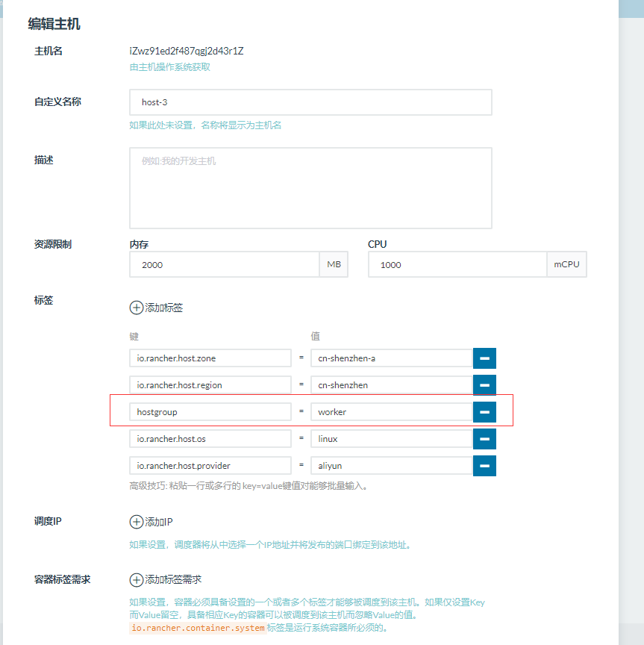644x645 pixels.
Task: Remove the io.rancher.host.os label
Action: (x=484, y=439)
